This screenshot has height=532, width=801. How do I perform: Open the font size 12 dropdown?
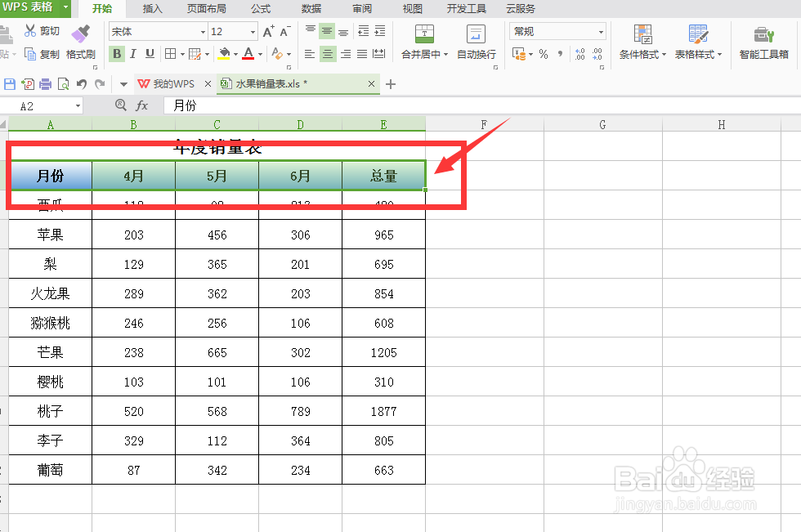coord(253,32)
